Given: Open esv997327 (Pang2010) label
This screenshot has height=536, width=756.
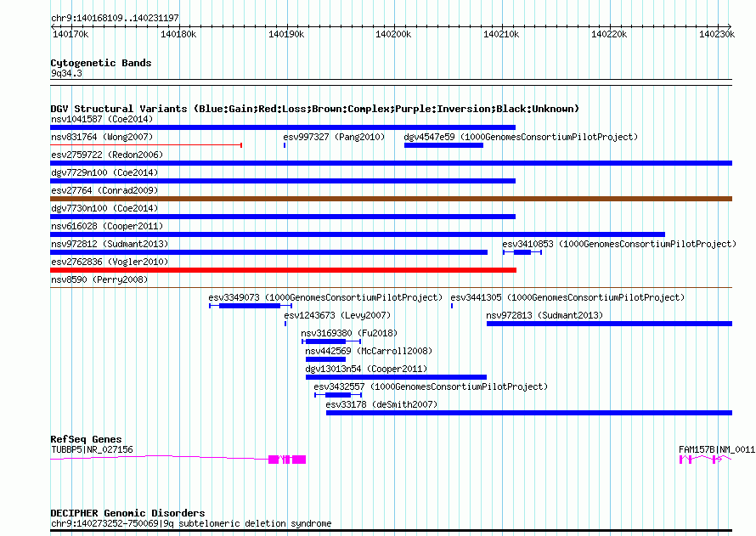Looking at the screenshot, I should (x=334, y=137).
